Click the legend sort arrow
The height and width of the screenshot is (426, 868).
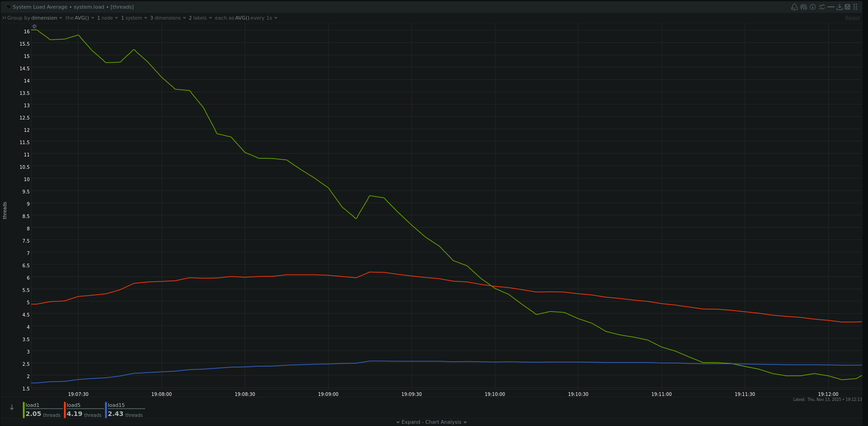tap(12, 407)
